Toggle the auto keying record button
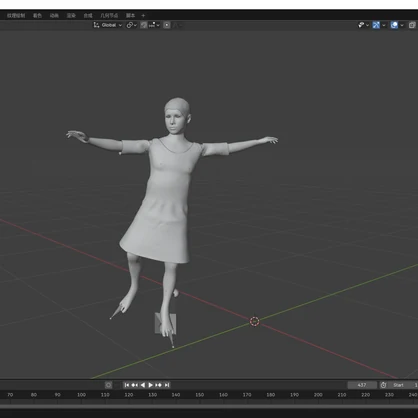The height and width of the screenshot is (418, 418). 108,385
